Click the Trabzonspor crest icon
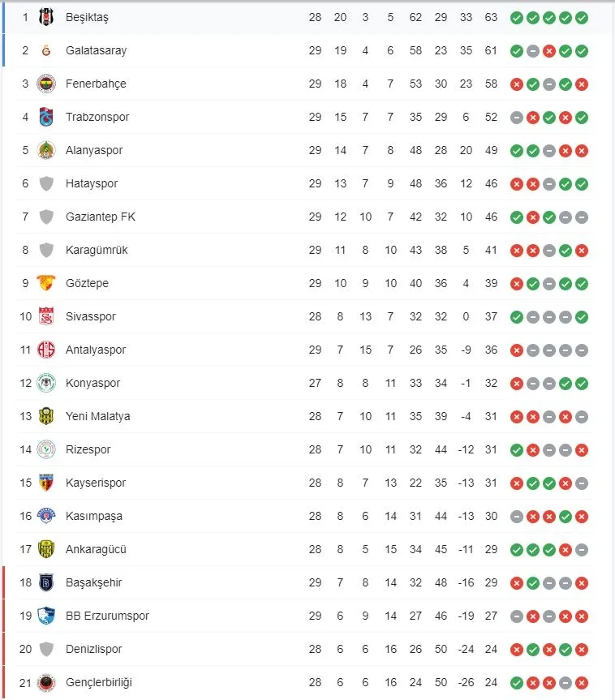615x700 pixels. [x=46, y=117]
